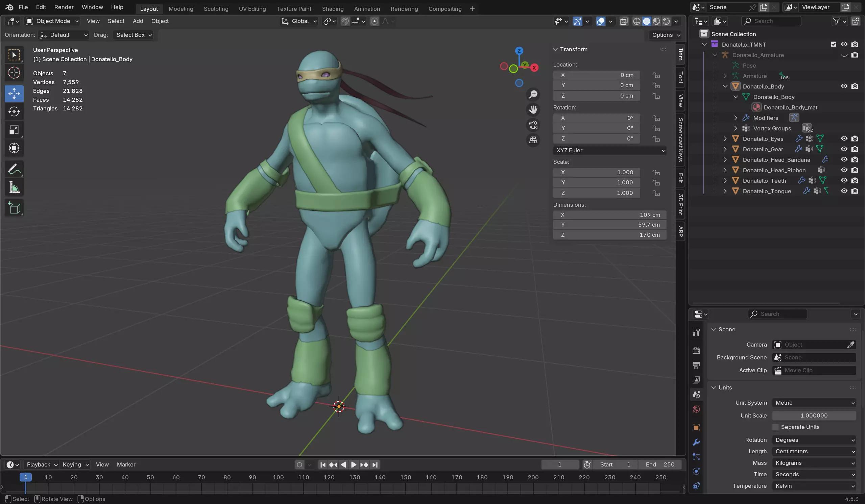Viewport: 865px width, 504px height.
Task: Open the Render properties tab icon
Action: [696, 351]
